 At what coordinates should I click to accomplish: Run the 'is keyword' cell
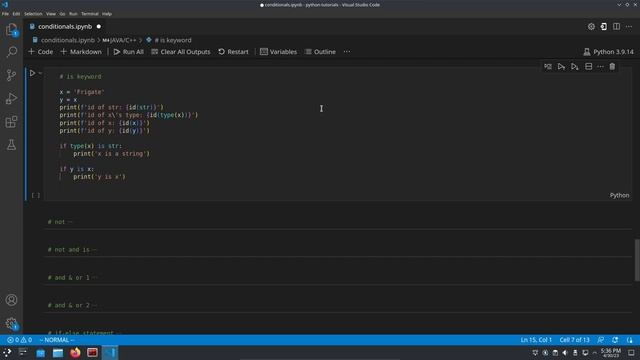pyautogui.click(x=32, y=73)
